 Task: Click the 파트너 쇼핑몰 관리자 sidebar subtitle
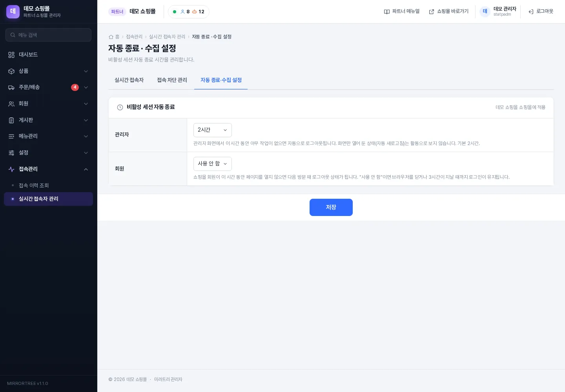pos(42,15)
